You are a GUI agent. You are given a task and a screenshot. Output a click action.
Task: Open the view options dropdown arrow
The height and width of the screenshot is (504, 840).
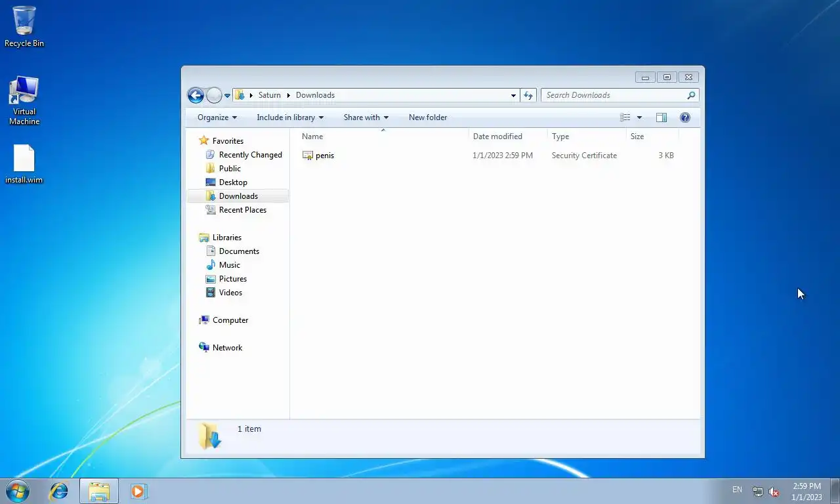639,117
